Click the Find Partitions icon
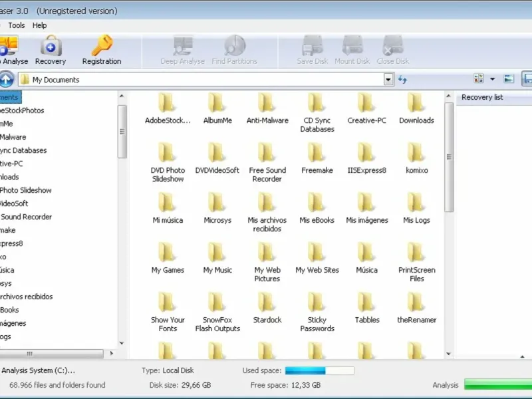532x399 pixels. pos(235,45)
